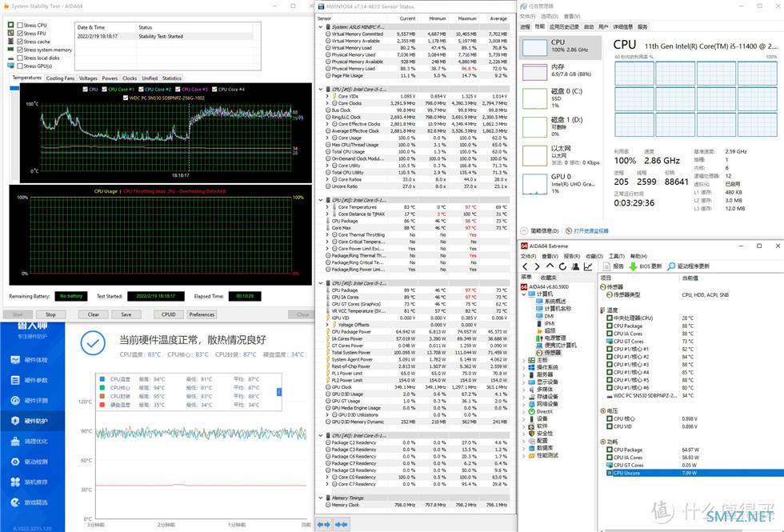This screenshot has height=532, width=784.
Task: Collapse the System: ASUS MINIPC group in HWiNFO
Action: tap(321, 27)
